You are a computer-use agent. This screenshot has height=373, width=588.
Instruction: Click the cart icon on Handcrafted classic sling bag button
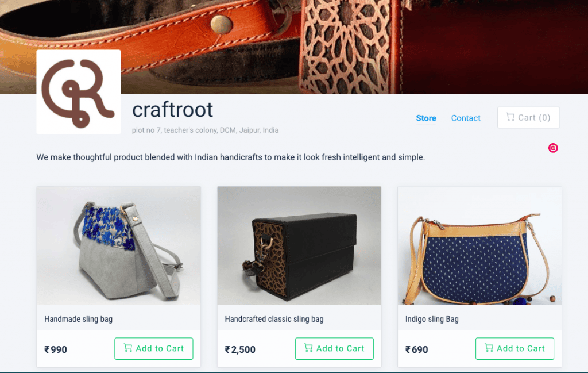click(308, 348)
